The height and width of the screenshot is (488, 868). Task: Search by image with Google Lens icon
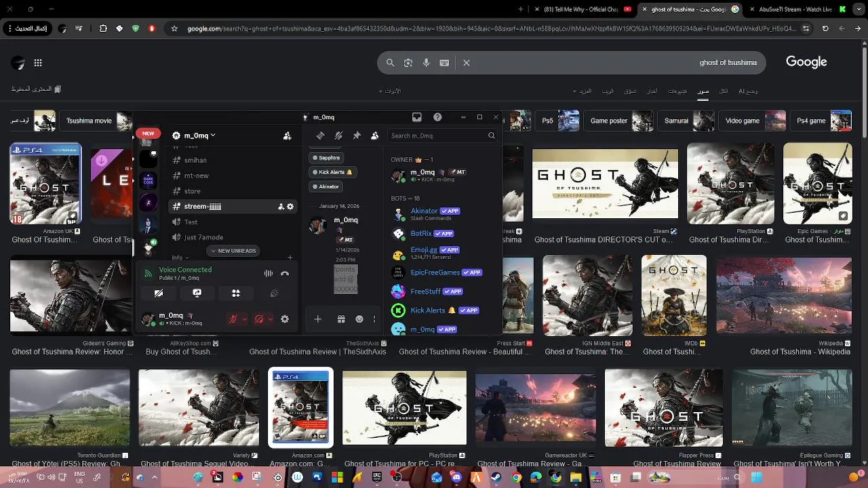[x=408, y=62]
